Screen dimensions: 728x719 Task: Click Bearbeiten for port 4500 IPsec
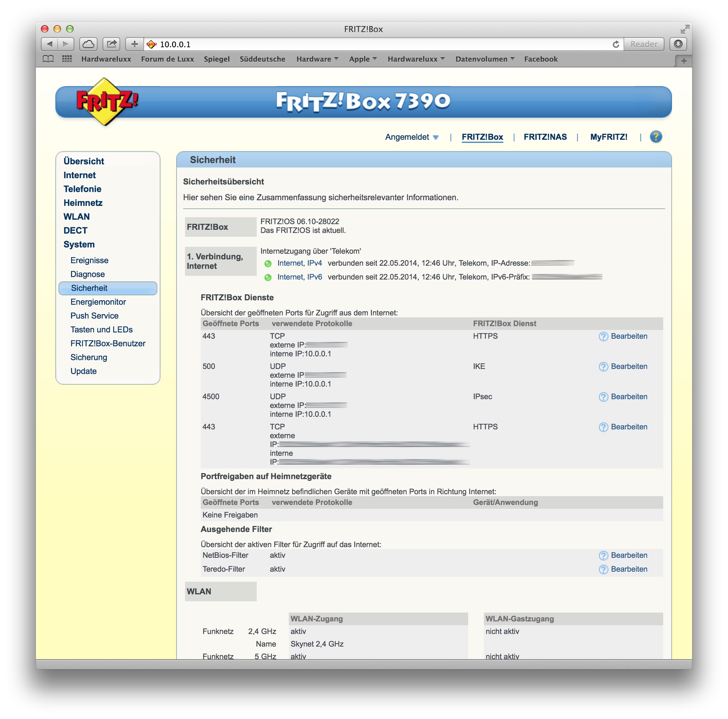pos(629,397)
